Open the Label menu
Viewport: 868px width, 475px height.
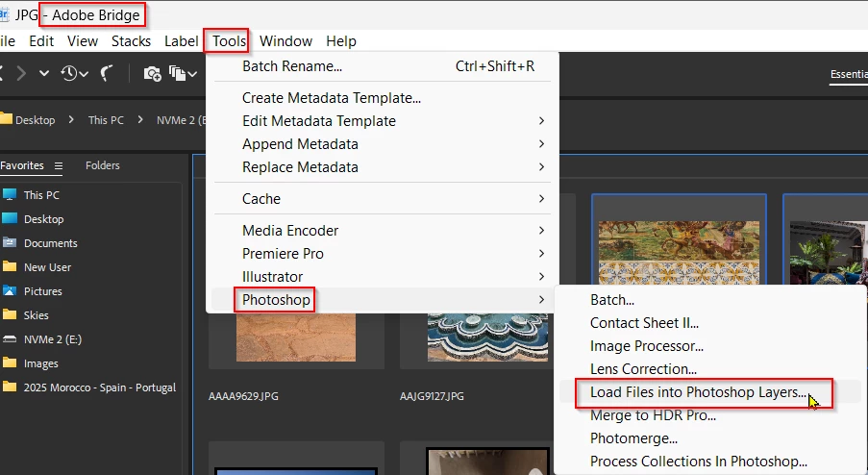181,41
